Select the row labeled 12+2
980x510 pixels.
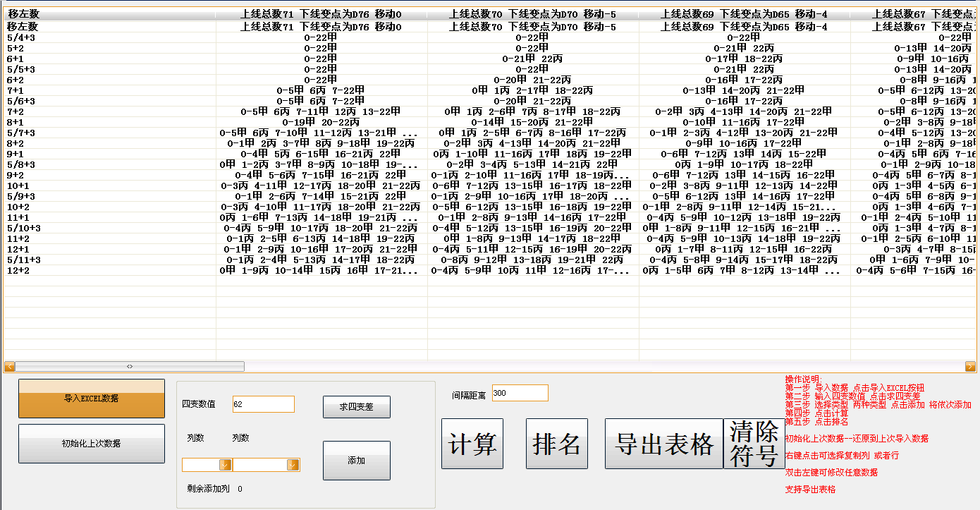point(18,270)
